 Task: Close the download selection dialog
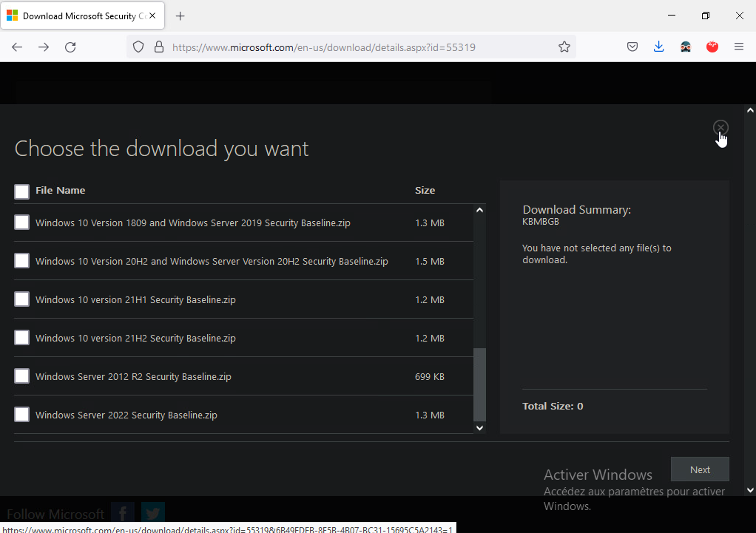pyautogui.click(x=720, y=128)
